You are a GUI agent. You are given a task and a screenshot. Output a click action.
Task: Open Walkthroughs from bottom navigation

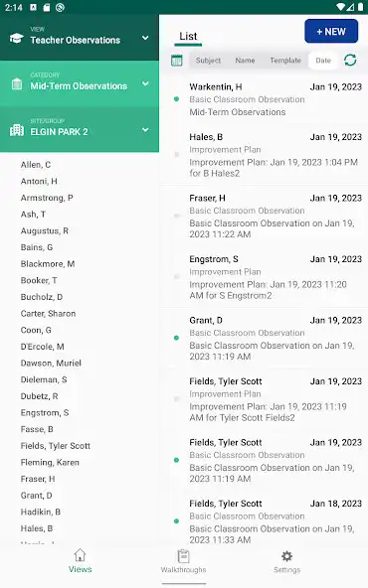[184, 561]
